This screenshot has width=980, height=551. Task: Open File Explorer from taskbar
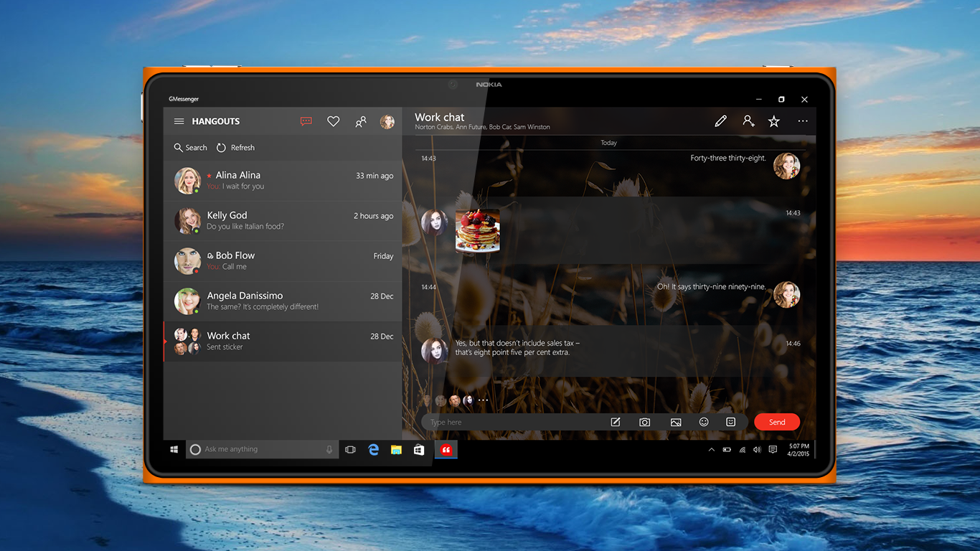coord(396,449)
